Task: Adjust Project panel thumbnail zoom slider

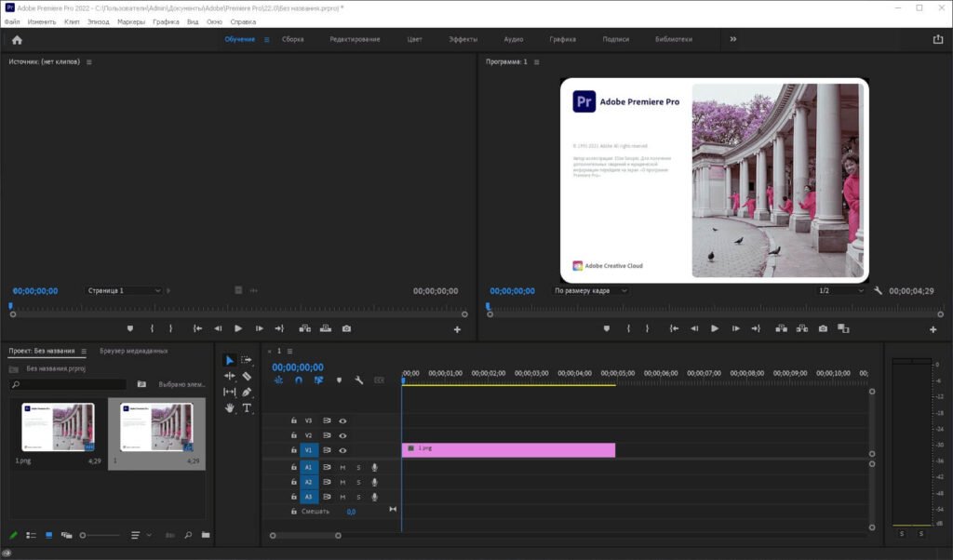Action: click(x=101, y=535)
